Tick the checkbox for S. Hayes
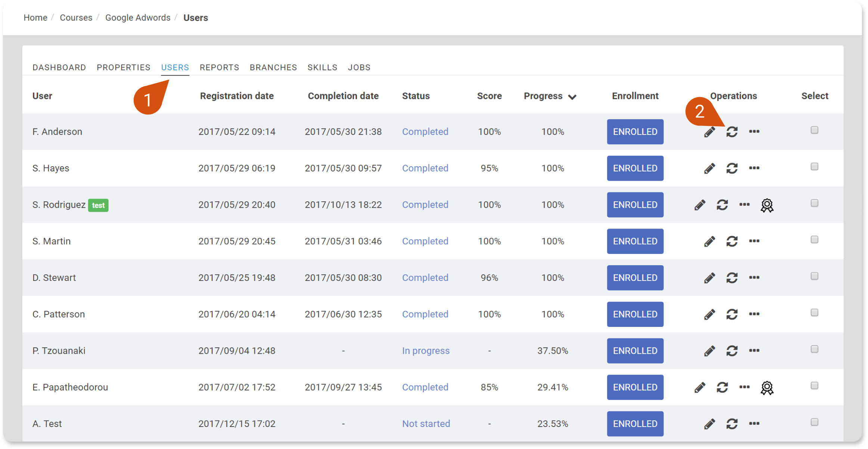This screenshot has width=868, height=449. pos(815,167)
